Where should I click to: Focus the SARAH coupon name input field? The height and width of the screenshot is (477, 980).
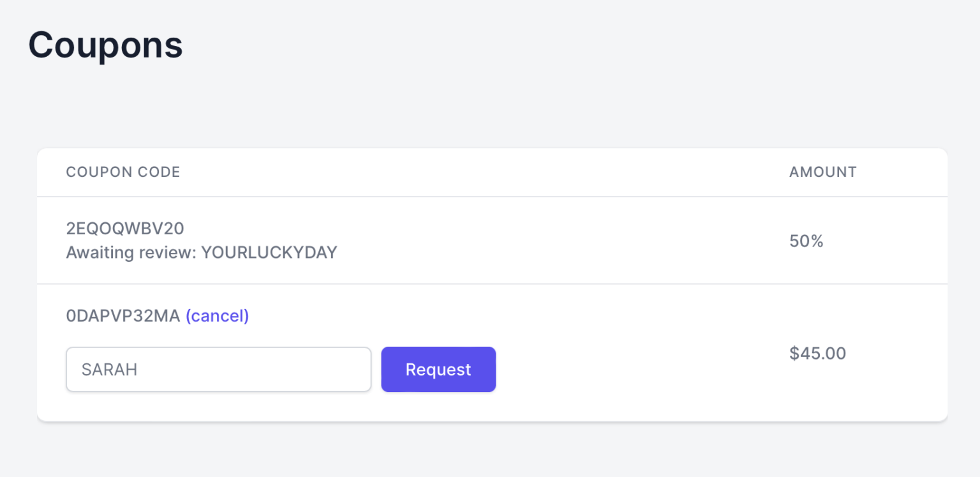[218, 369]
